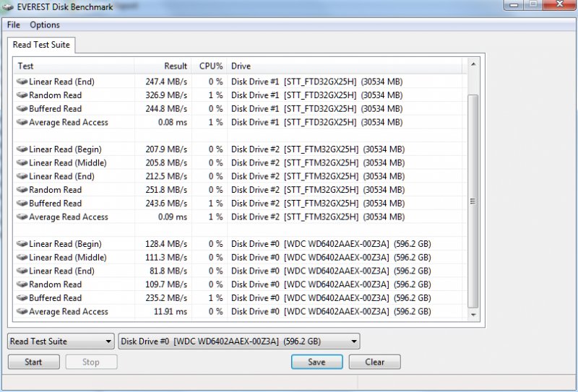
Task: Click disk icon beside 81.8 MB/s Linear Read (End)
Action: click(22, 271)
